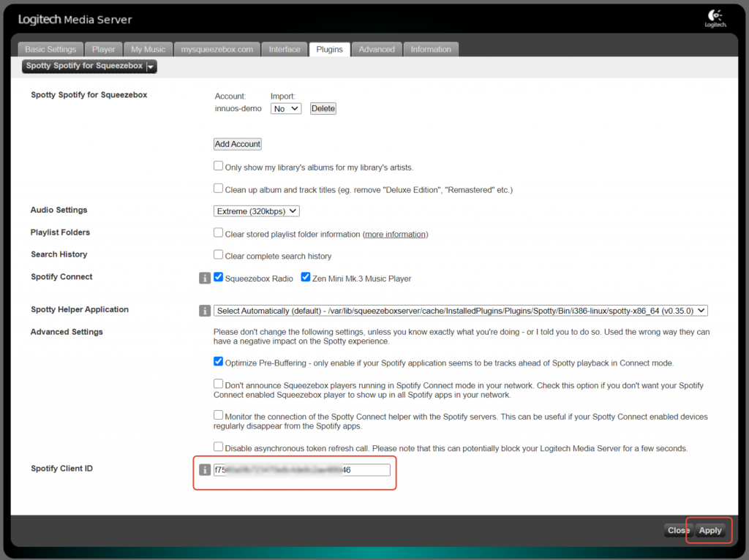Open the mysqueezebox.com tab

217,49
